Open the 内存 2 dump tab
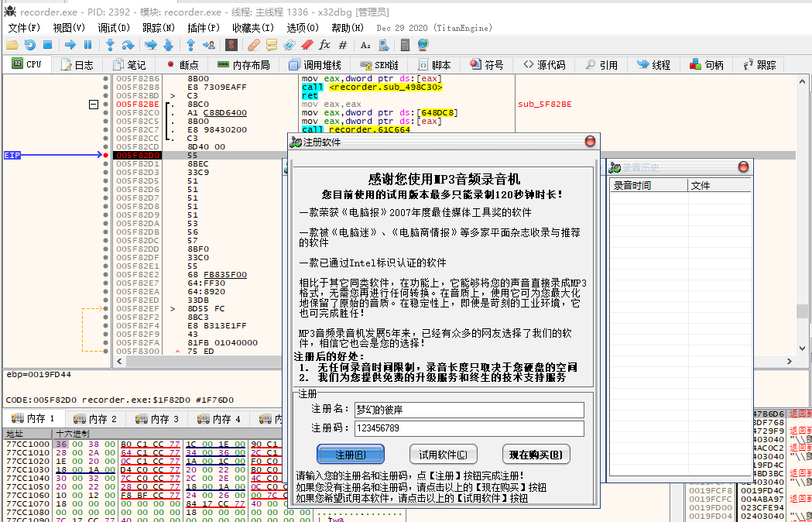 click(x=95, y=418)
